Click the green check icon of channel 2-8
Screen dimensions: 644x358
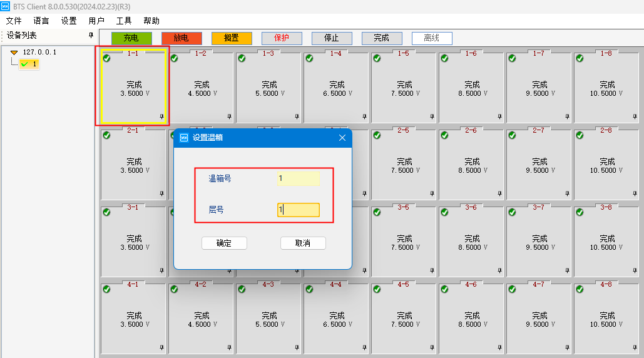point(580,135)
